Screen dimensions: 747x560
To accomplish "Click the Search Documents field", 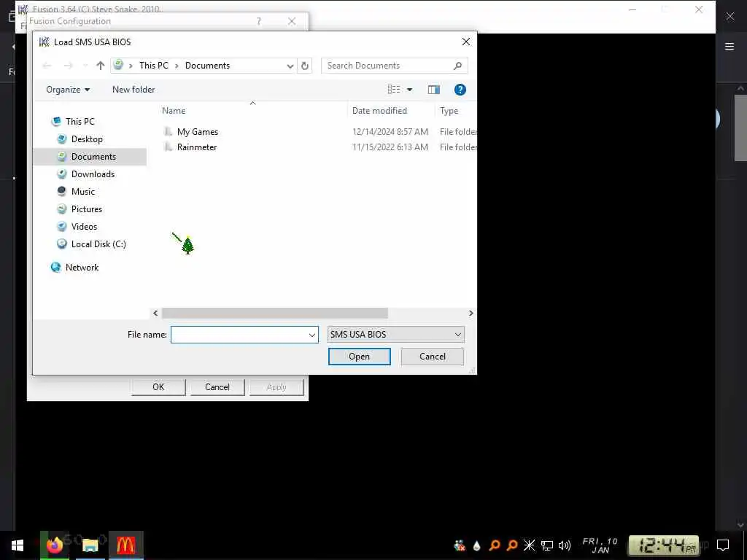I will [387, 66].
